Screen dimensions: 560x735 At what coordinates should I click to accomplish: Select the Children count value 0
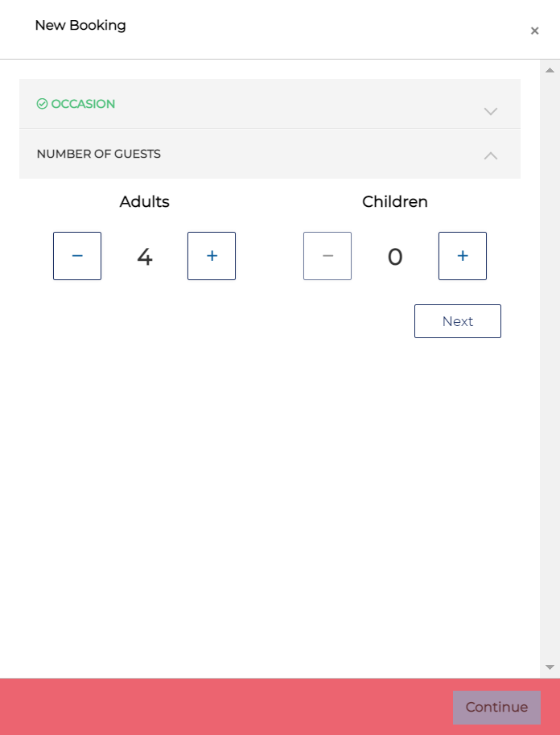point(395,257)
